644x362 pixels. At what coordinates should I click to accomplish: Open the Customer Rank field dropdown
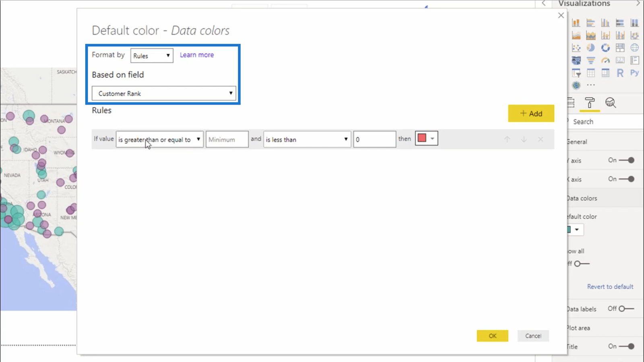tap(164, 93)
